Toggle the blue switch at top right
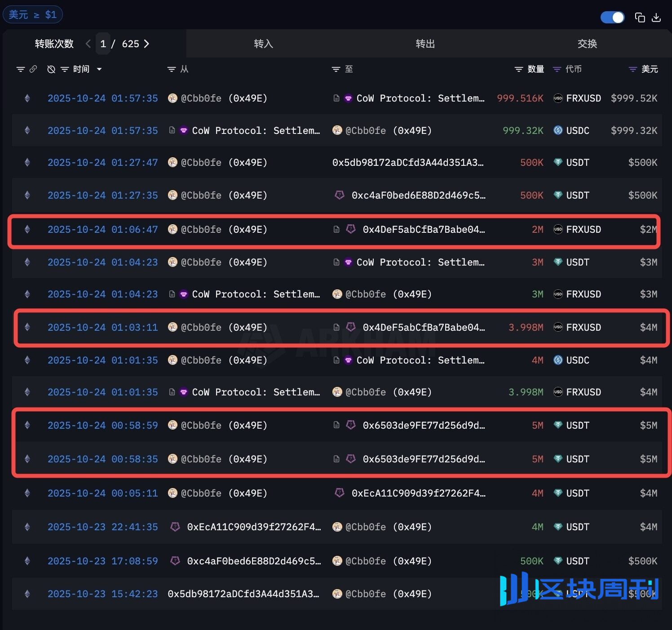 pos(612,17)
